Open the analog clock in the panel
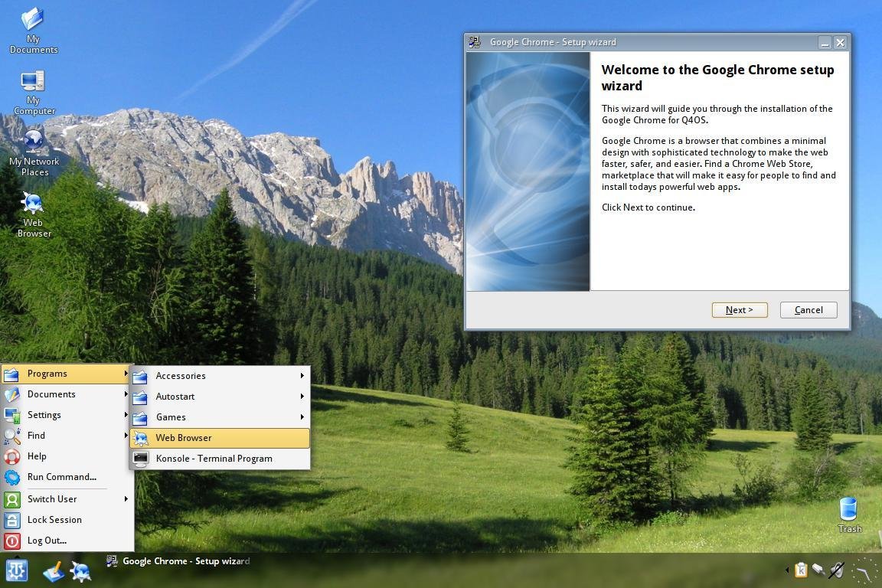882x588 pixels. click(862, 571)
